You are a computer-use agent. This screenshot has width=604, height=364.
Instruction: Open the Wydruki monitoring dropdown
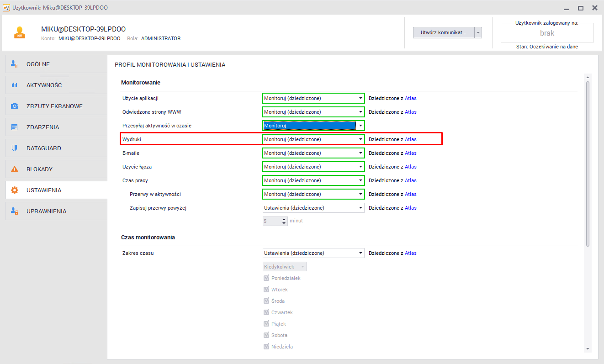(313, 139)
